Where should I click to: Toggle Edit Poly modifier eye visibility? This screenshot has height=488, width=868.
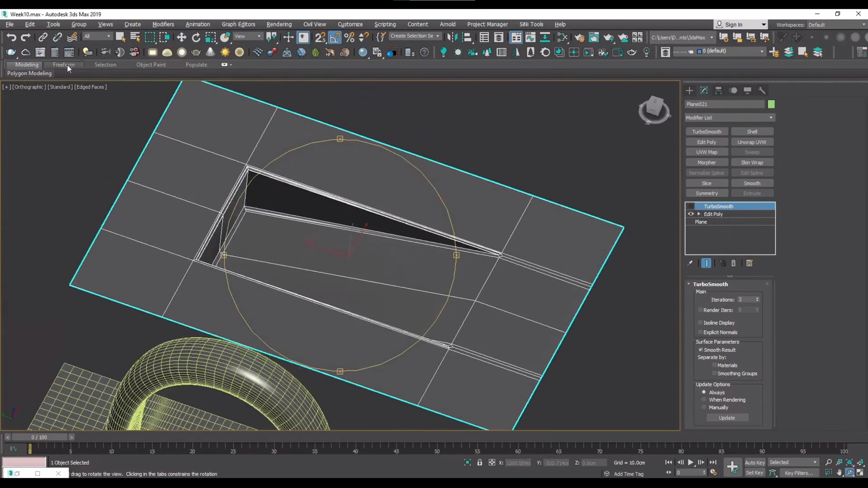tap(691, 214)
